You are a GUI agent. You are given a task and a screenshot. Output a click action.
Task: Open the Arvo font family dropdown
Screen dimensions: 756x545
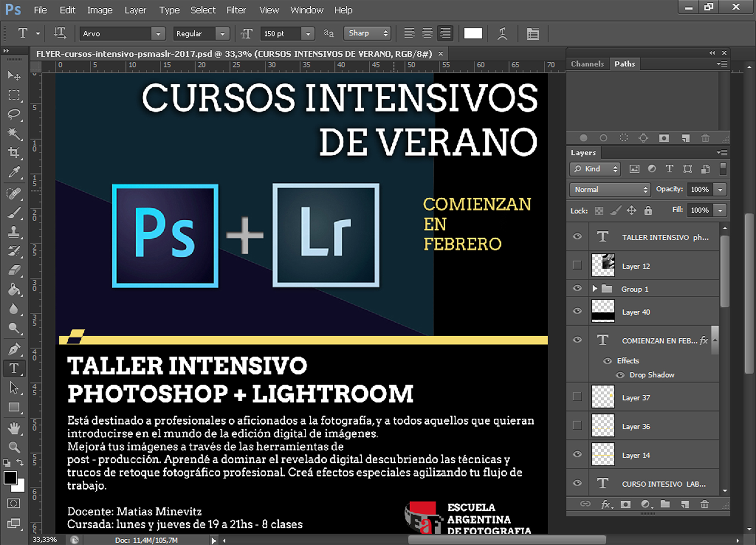point(158,34)
